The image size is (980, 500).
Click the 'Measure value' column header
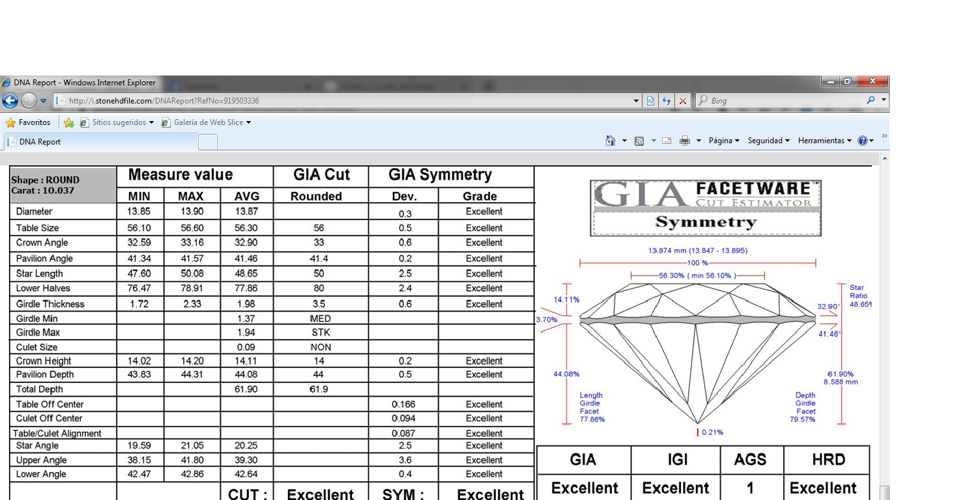pos(180,175)
